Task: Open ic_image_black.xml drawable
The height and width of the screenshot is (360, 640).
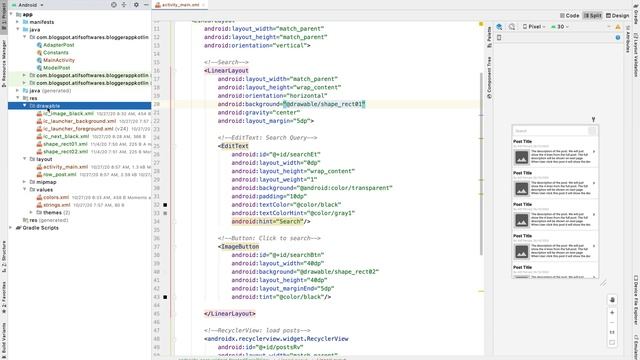Action: [x=68, y=113]
